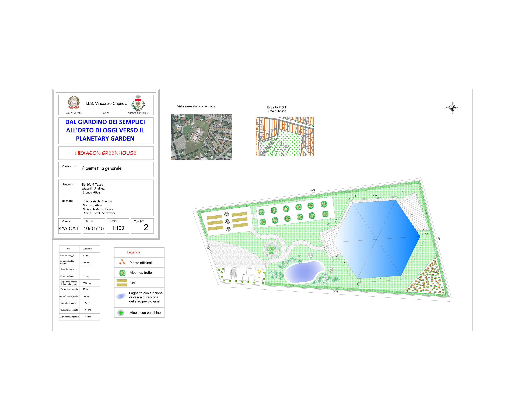Click the Orti legend yellow stripes icon
Screen dimensions: 525x420
(x=122, y=283)
